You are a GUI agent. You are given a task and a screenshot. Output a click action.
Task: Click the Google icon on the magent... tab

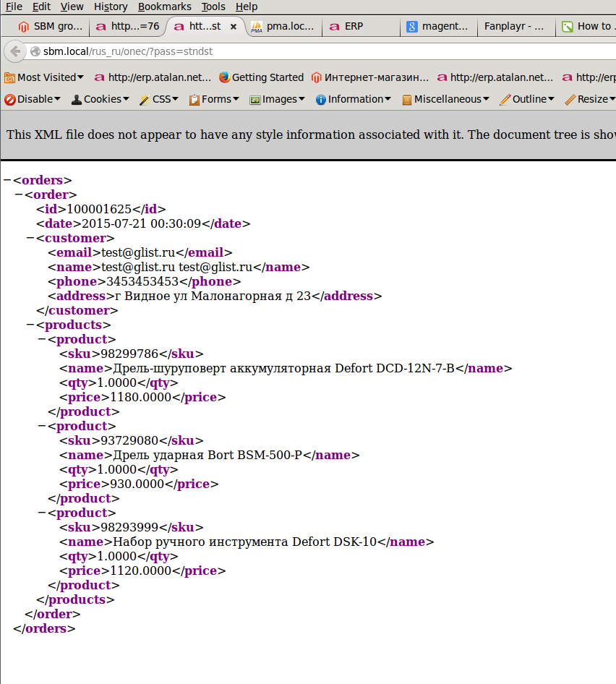pyautogui.click(x=412, y=27)
